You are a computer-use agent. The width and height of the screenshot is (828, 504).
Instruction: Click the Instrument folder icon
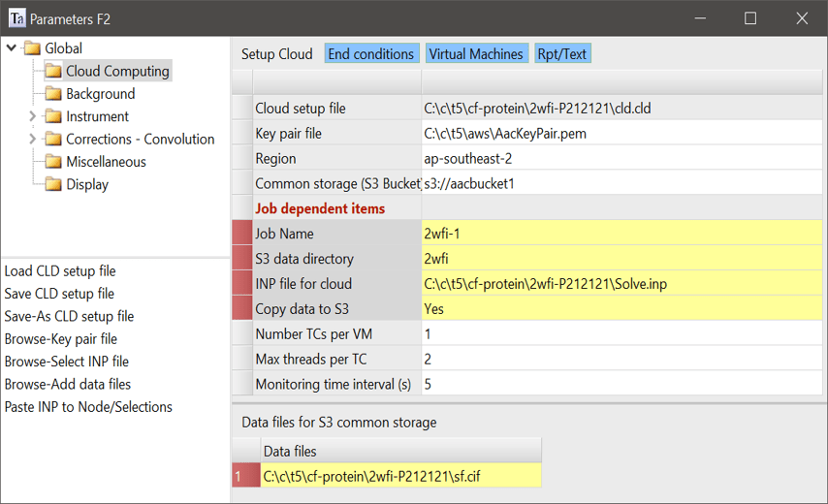pyautogui.click(x=52, y=116)
